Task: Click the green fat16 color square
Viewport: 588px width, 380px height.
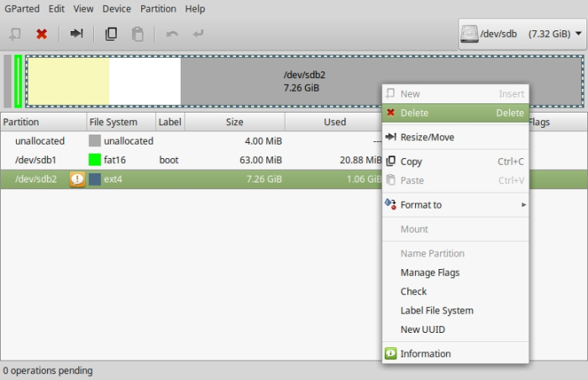Action: point(94,160)
